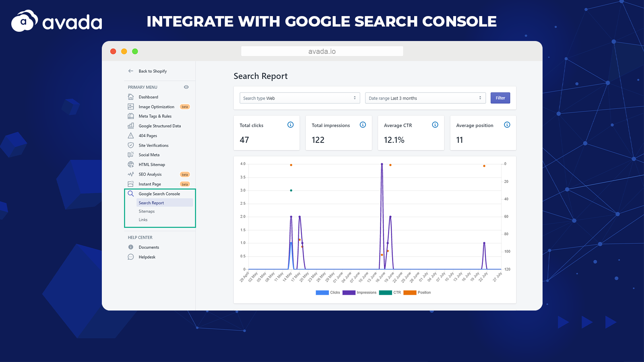
Task: Click the green maximize window button
Action: coord(135,51)
